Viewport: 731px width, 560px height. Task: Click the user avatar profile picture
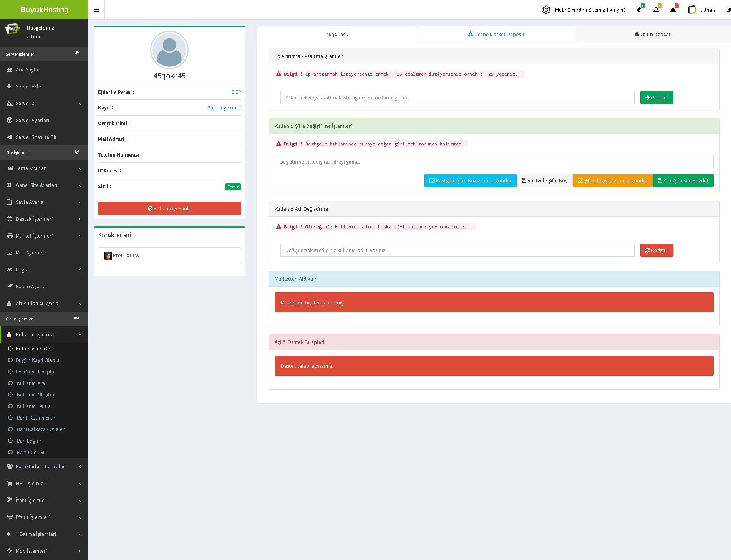(x=169, y=50)
